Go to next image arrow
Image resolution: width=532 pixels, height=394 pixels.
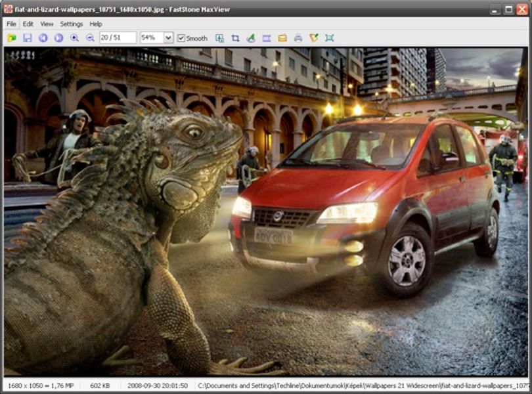click(58, 37)
